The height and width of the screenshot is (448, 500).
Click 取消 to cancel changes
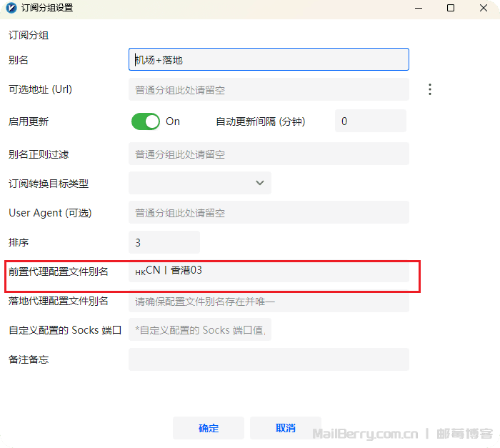(285, 428)
